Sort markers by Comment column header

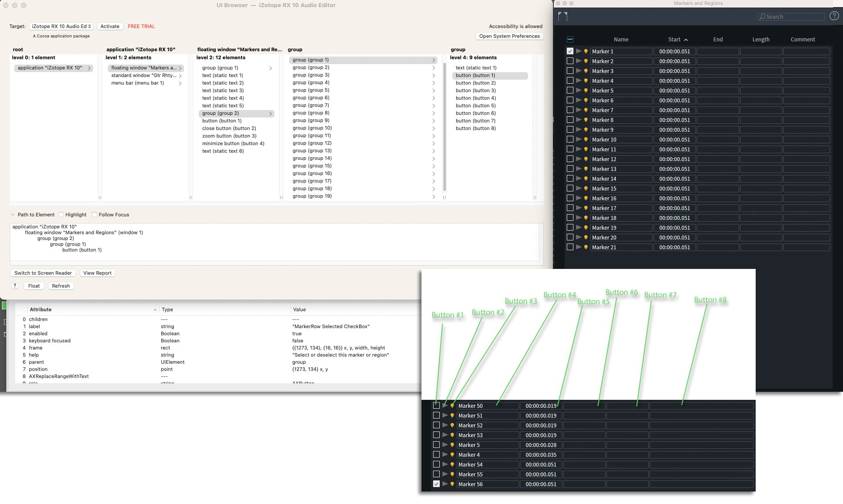click(x=803, y=40)
